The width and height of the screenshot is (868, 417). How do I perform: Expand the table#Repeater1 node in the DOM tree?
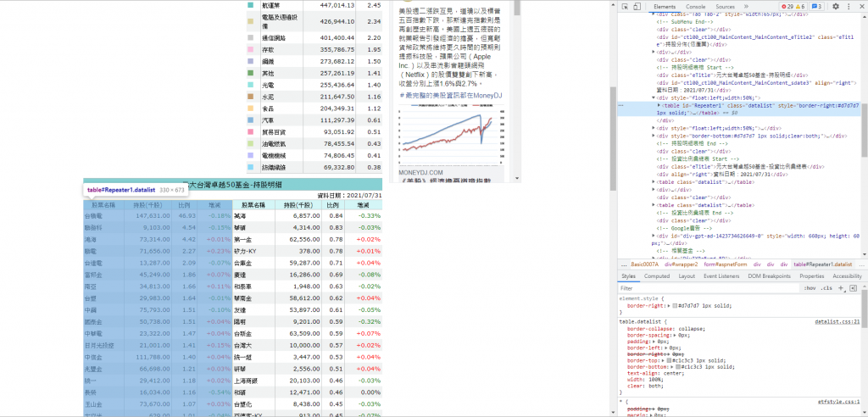(659, 104)
